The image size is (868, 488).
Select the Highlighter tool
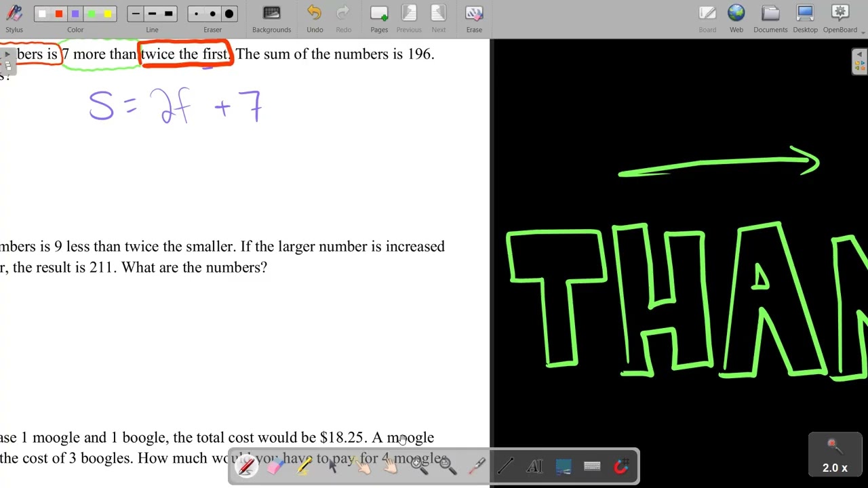coord(304,466)
